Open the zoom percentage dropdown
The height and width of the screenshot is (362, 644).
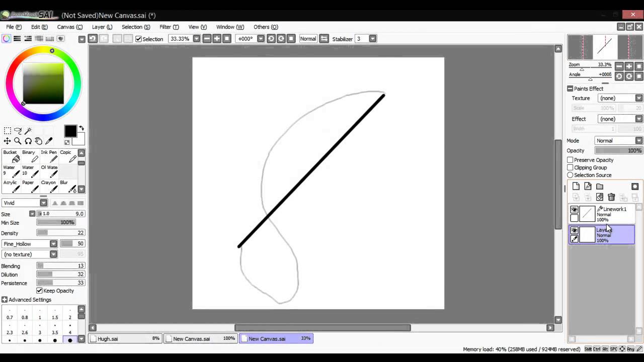coord(196,39)
